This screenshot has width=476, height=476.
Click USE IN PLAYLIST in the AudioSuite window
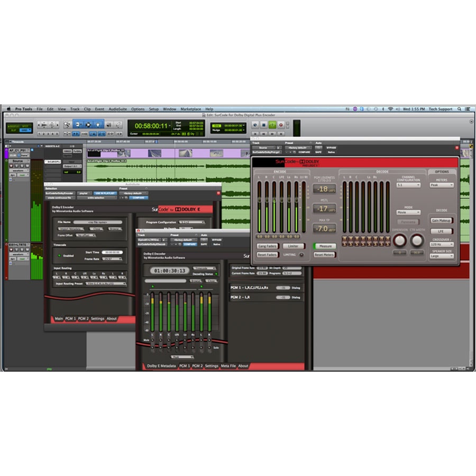click(105, 193)
